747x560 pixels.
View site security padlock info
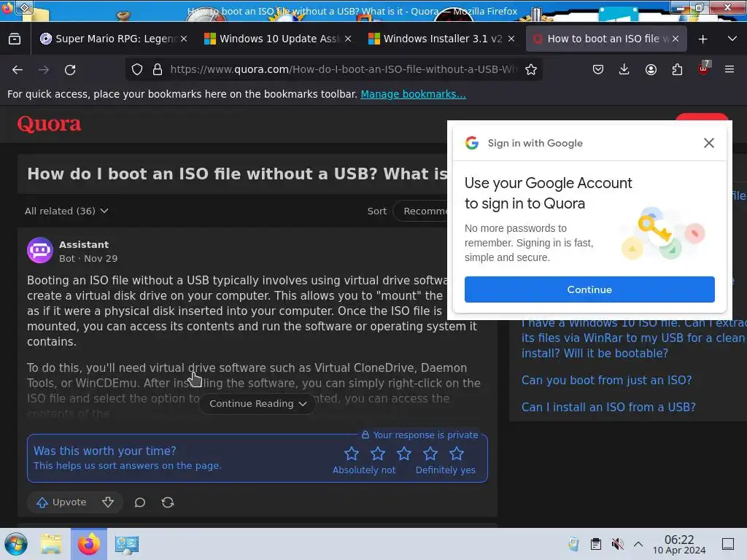pos(158,69)
